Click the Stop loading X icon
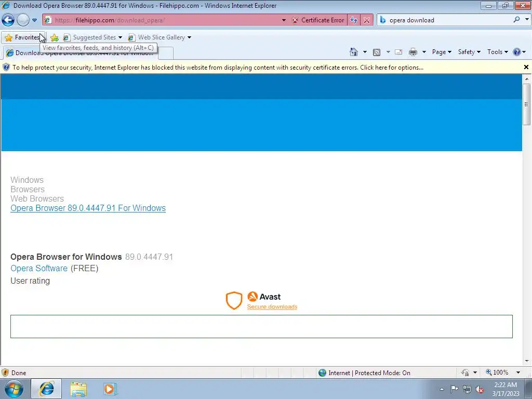 click(367, 20)
